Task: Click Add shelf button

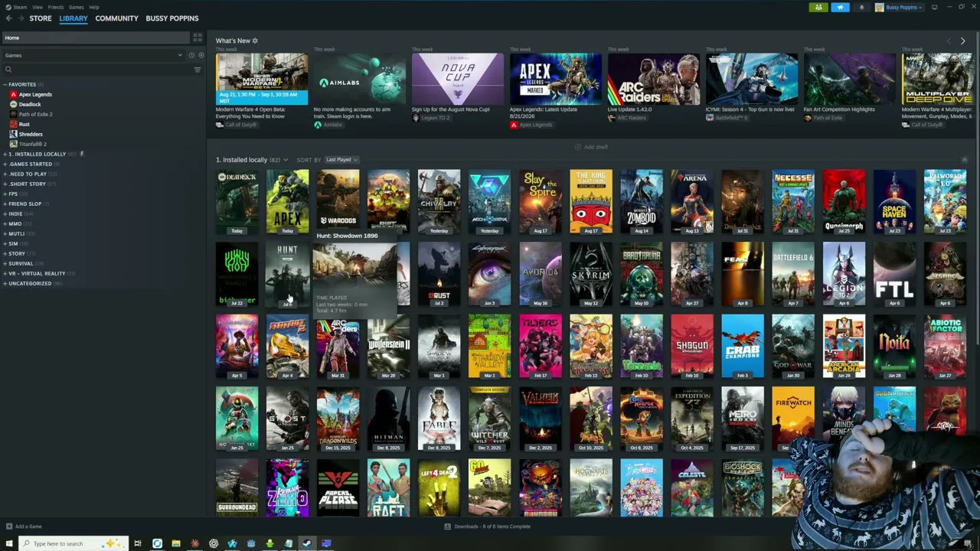Action: coord(591,147)
